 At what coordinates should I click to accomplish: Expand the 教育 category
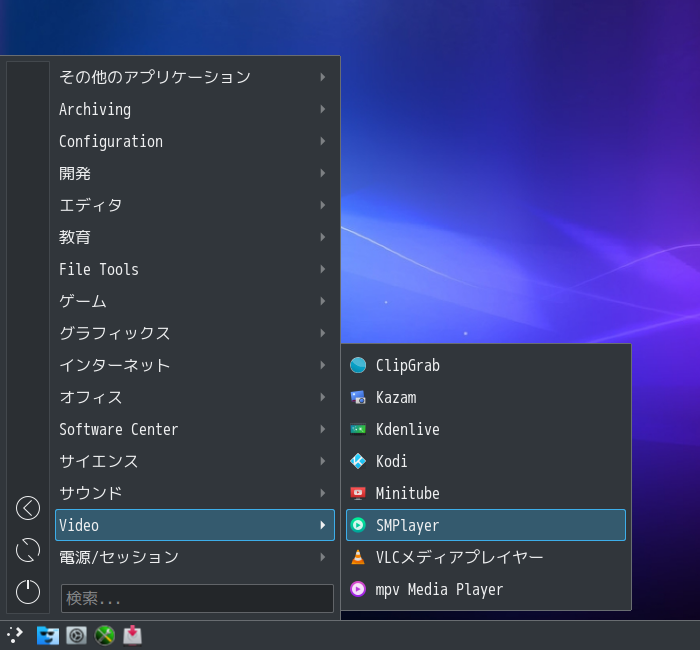pyautogui.click(x=195, y=237)
